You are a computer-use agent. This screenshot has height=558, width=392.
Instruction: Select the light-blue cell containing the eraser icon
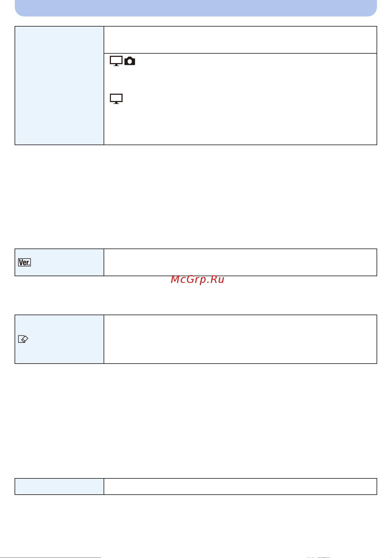[60, 339]
